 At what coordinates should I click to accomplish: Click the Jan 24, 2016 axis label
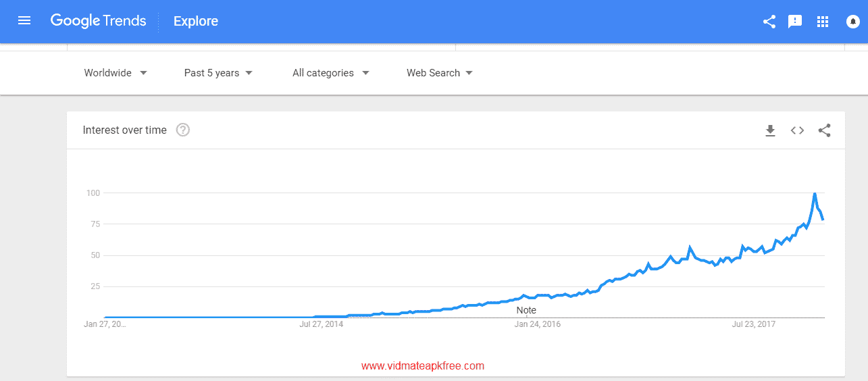point(537,324)
